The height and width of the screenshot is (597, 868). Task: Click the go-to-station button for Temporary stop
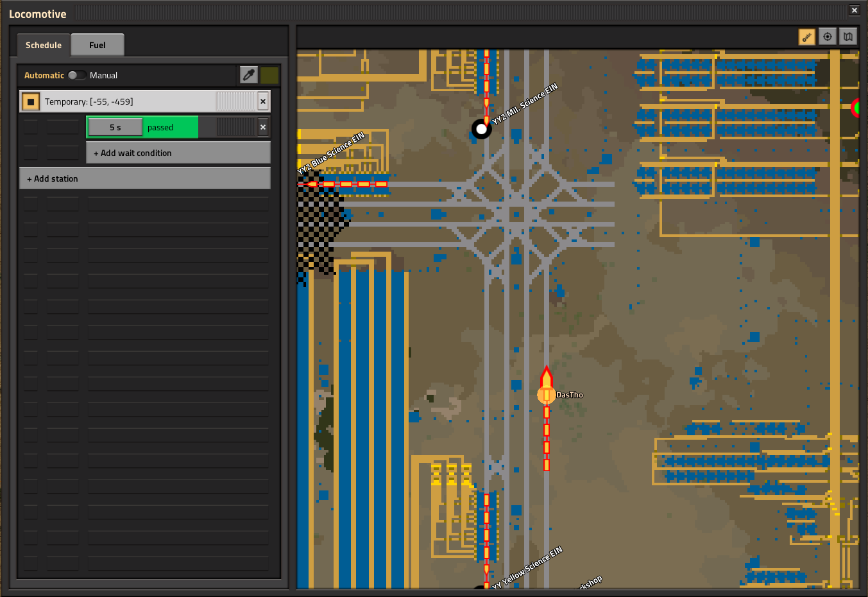pyautogui.click(x=31, y=101)
